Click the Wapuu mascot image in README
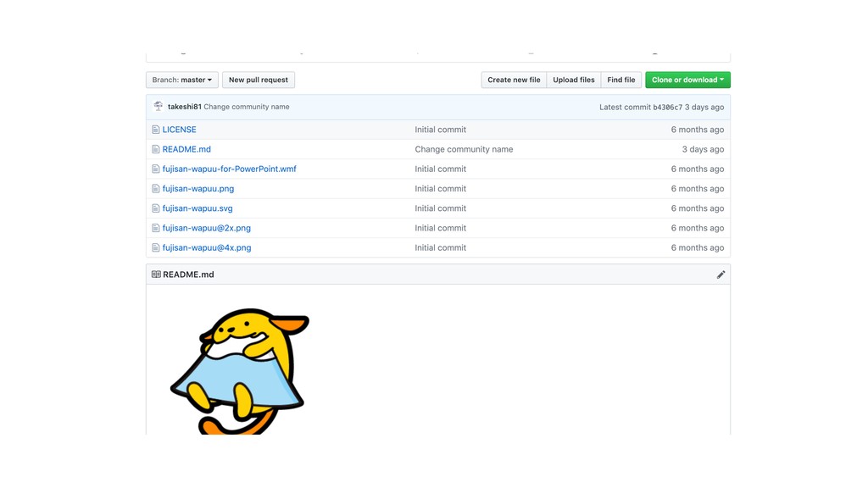The height and width of the screenshot is (488, 868). [x=240, y=371]
